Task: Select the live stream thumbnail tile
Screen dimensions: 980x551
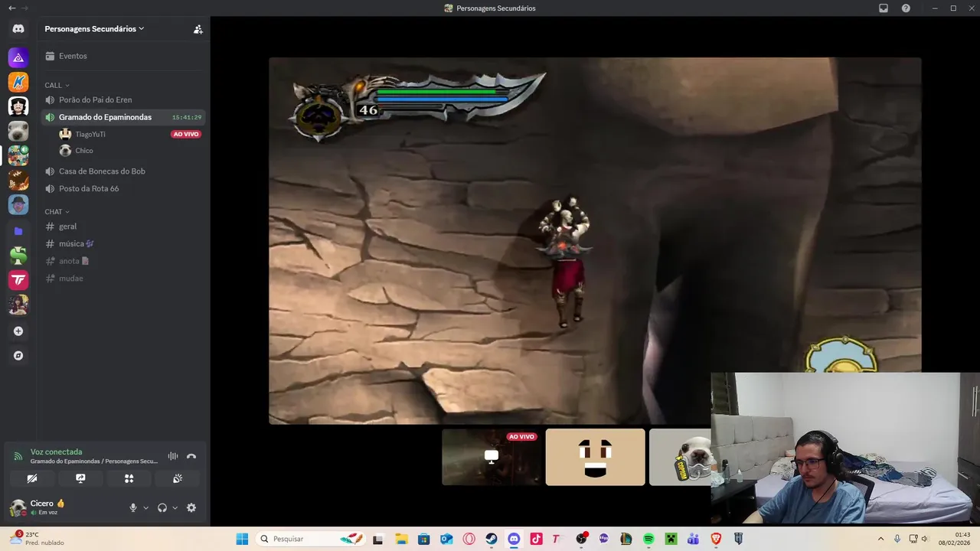Action: tap(492, 457)
